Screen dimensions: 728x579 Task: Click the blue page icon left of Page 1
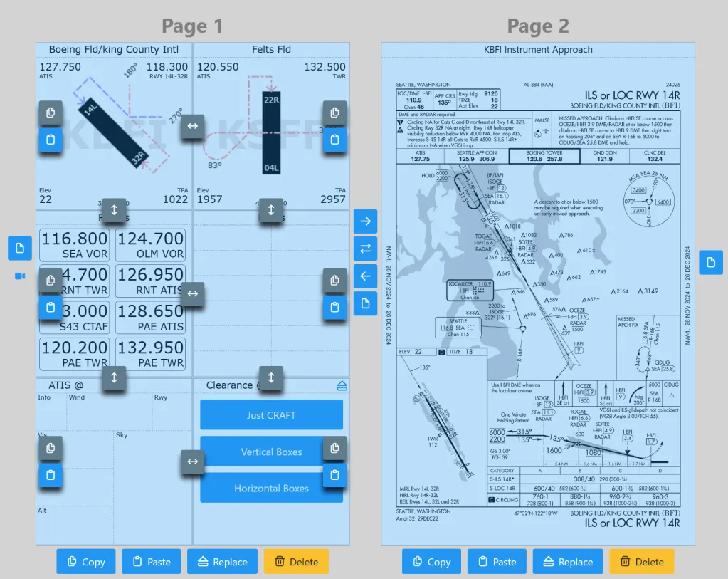(20, 248)
